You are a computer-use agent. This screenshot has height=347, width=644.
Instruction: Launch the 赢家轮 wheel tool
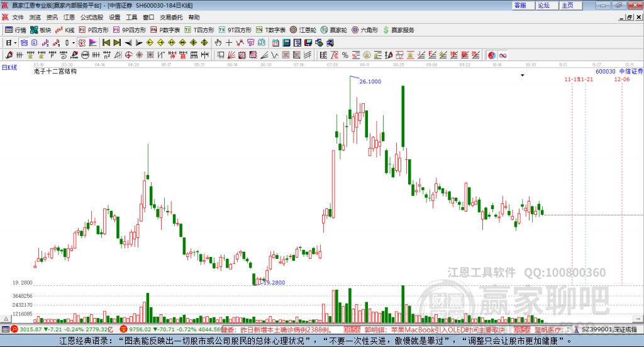(x=334, y=30)
